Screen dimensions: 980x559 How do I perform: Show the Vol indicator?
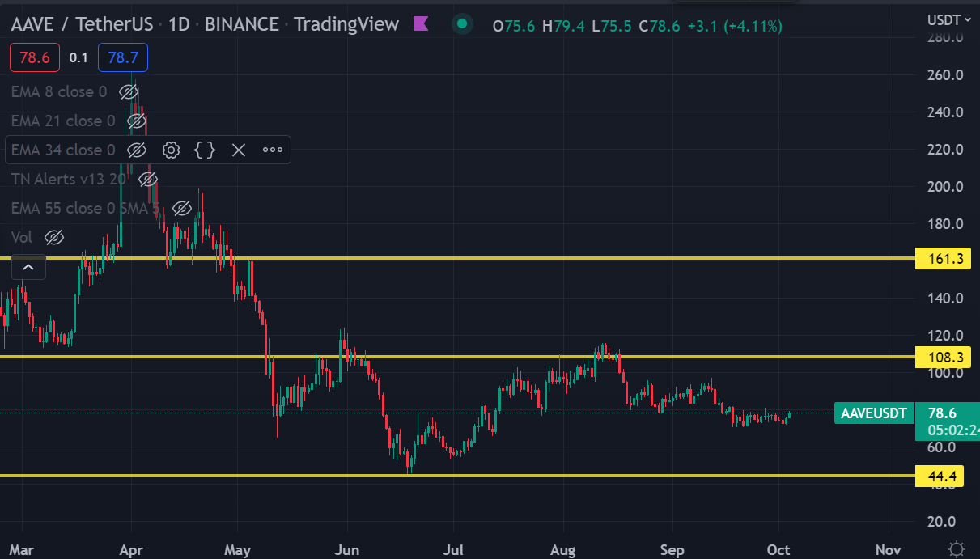(53, 237)
